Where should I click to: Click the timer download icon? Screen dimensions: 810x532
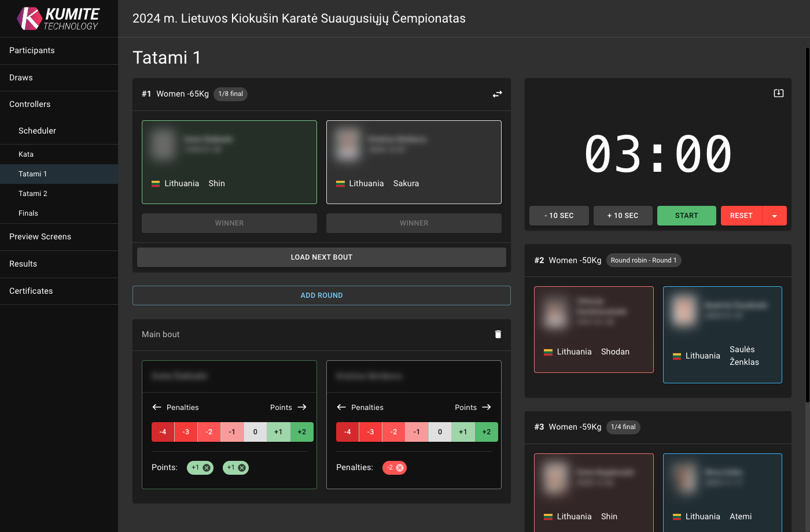pos(778,93)
